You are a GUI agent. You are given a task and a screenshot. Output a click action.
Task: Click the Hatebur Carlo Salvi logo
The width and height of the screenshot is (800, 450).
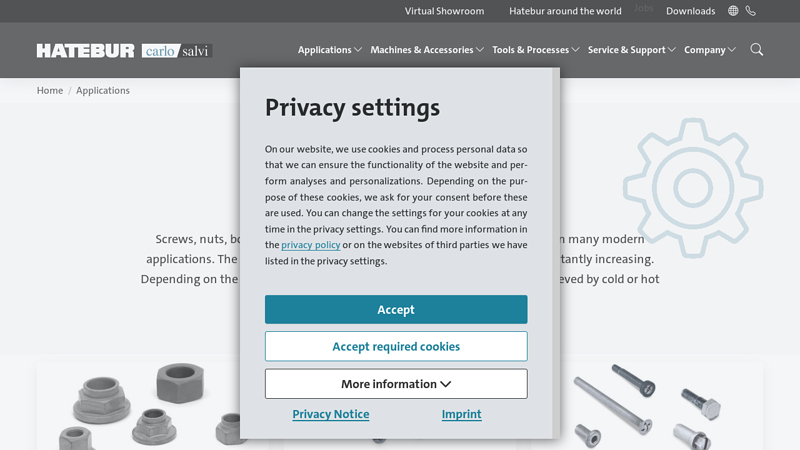pyautogui.click(x=124, y=50)
